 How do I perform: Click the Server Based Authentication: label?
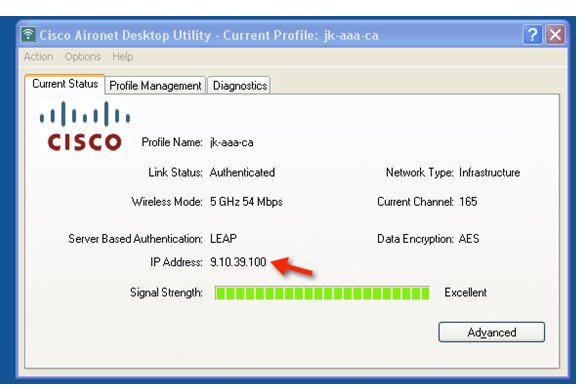point(136,238)
